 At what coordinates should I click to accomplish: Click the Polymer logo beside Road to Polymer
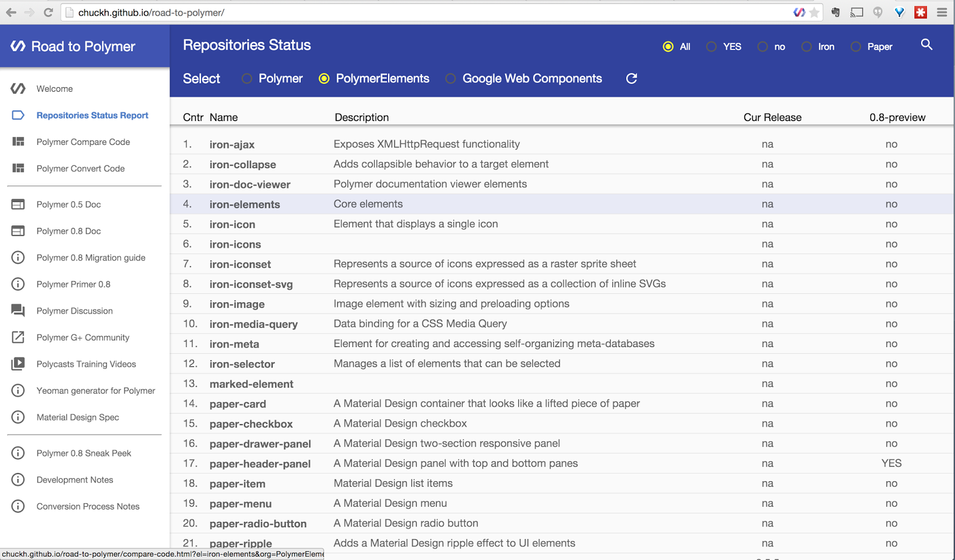click(x=18, y=46)
